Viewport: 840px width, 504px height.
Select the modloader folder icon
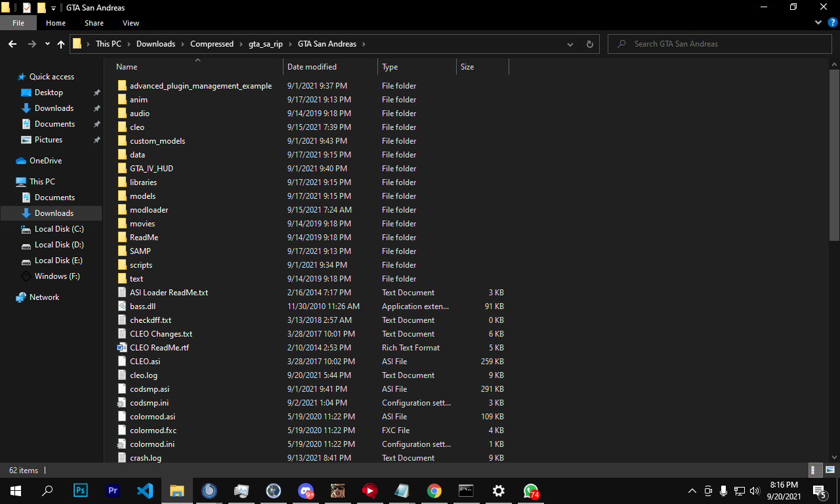(121, 210)
